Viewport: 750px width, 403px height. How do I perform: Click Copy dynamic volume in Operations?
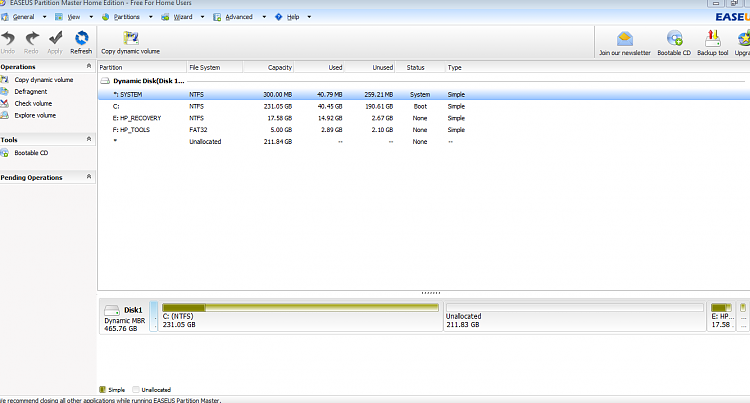tap(44, 80)
